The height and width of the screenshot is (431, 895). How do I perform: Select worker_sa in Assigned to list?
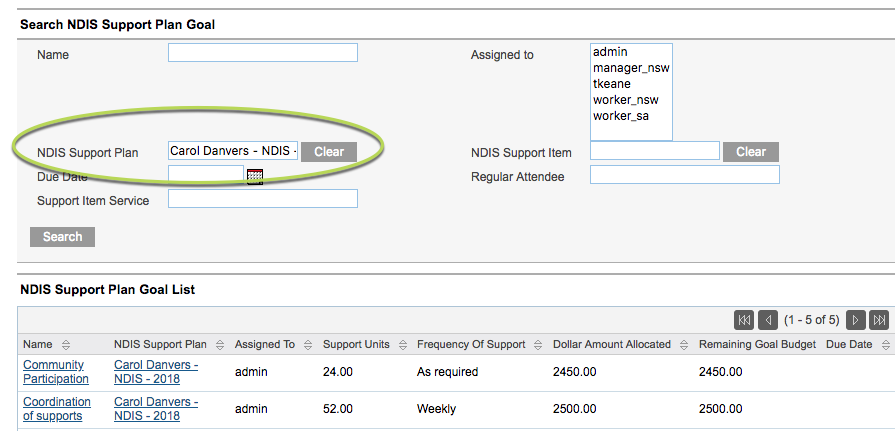pyautogui.click(x=620, y=116)
